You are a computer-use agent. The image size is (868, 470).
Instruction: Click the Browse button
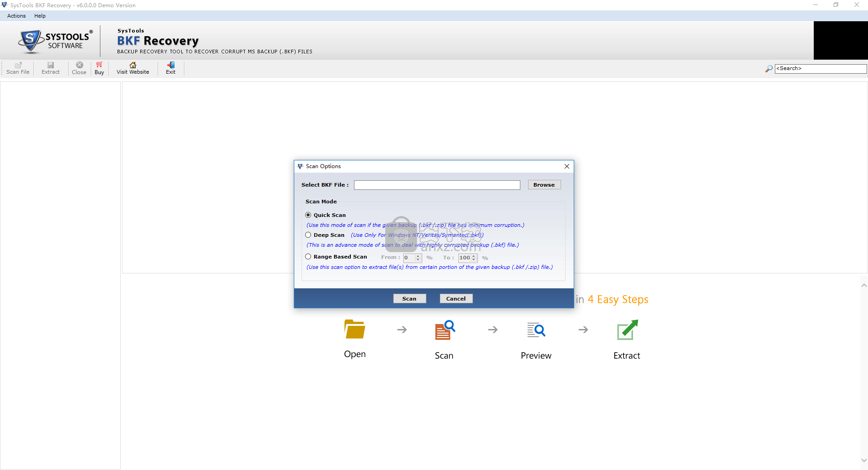[544, 185]
